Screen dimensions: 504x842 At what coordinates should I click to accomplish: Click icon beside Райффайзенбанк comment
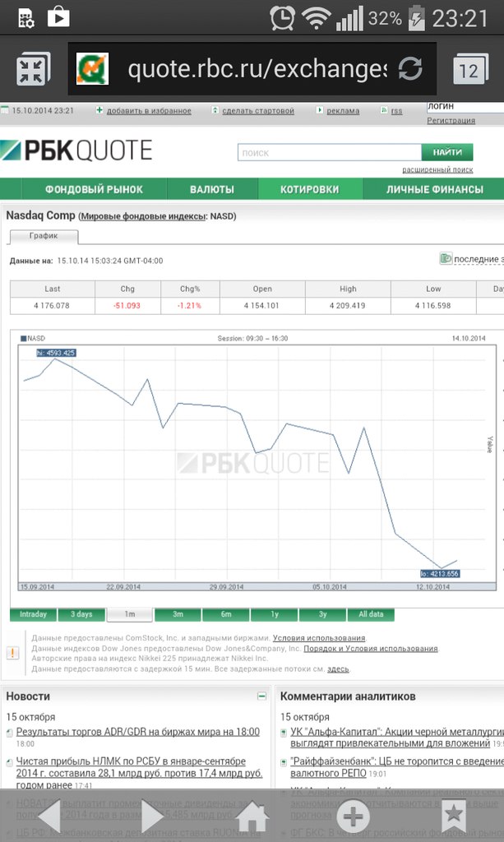point(284,762)
